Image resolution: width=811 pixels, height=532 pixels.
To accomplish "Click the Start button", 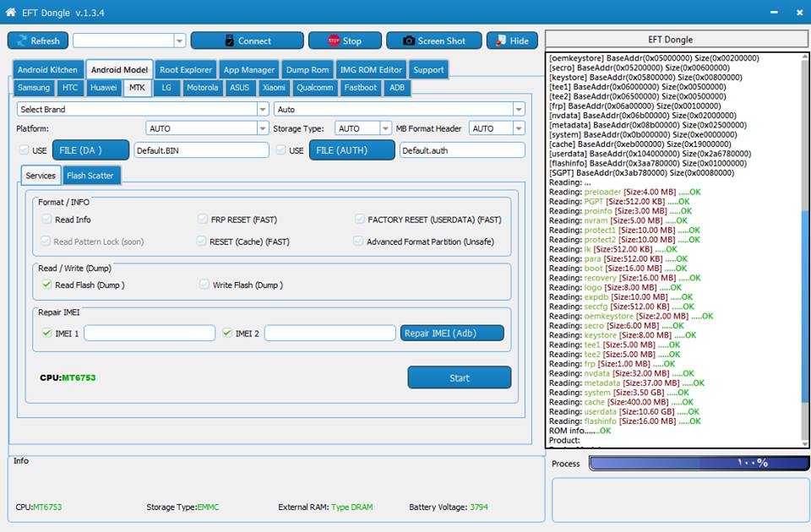I will click(460, 377).
